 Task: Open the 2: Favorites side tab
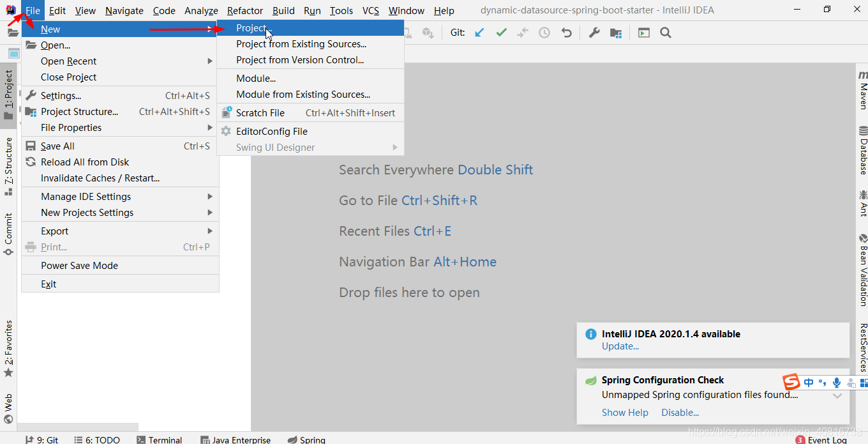pyautogui.click(x=8, y=349)
